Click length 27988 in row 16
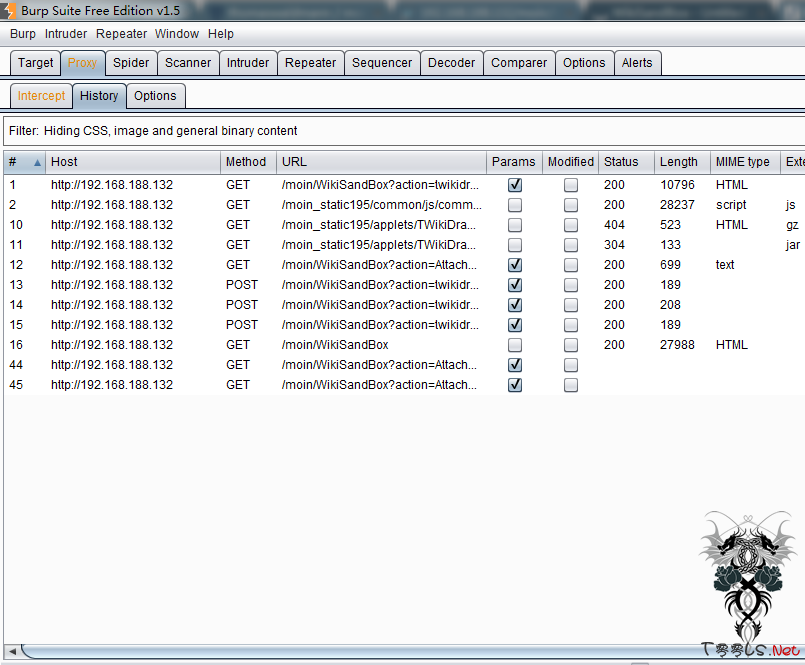 (677, 345)
